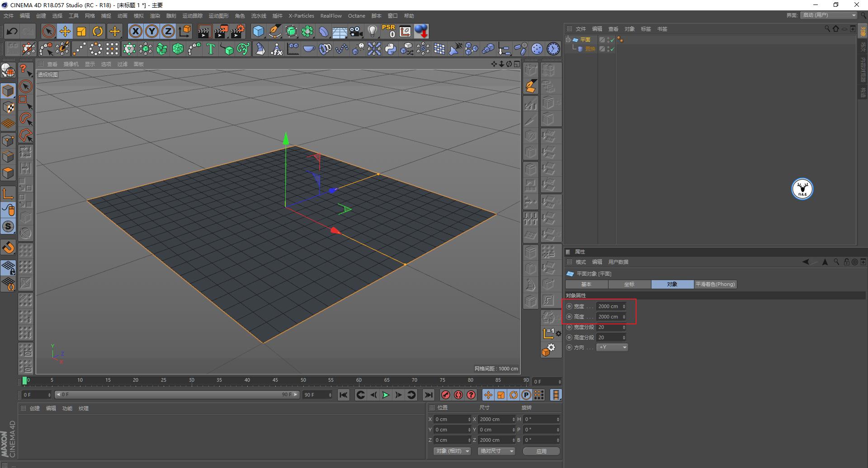Screen dimensions: 868x468
Task: Open the 界面 layout dropdown 启动 (用户)
Action: click(x=829, y=15)
